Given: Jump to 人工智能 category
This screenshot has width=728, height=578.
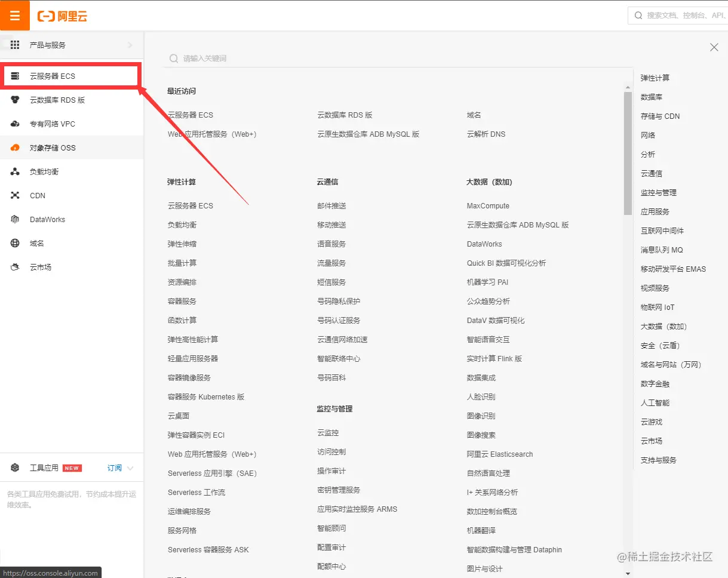Looking at the screenshot, I should (x=655, y=403).
